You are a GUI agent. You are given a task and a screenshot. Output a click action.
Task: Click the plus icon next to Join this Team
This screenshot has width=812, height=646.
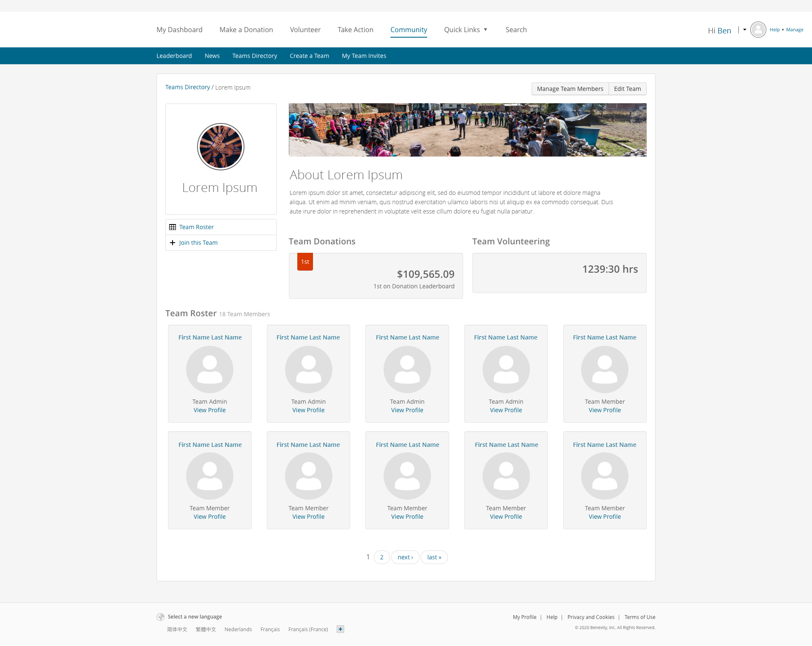(x=173, y=243)
